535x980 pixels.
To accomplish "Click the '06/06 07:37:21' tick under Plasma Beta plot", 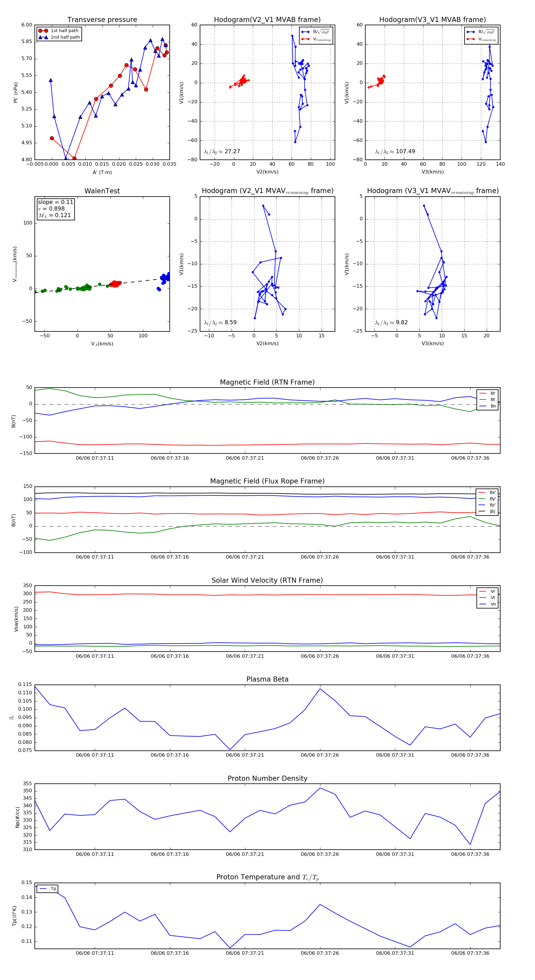I will pyautogui.click(x=245, y=755).
